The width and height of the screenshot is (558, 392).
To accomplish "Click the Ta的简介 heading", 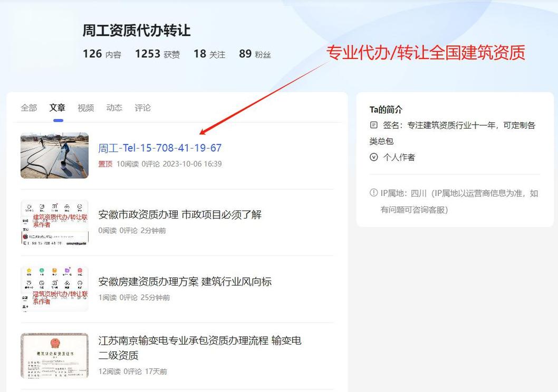I will pos(386,110).
